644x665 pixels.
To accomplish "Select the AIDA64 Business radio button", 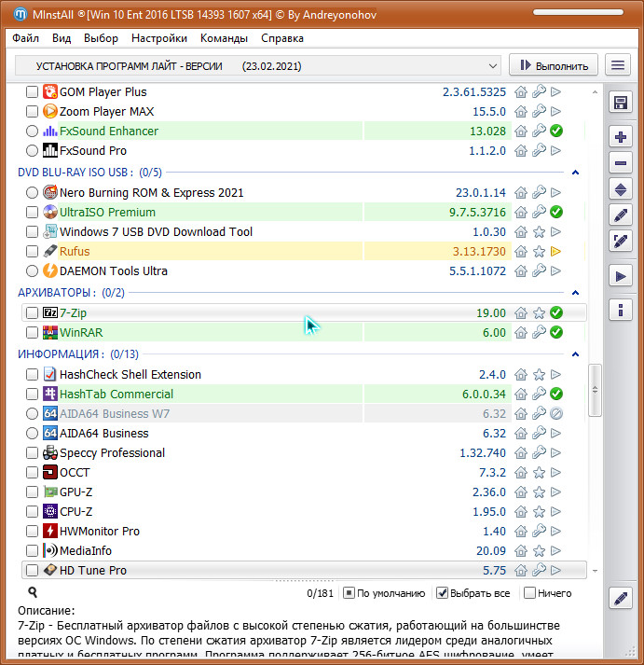I will tap(32, 433).
